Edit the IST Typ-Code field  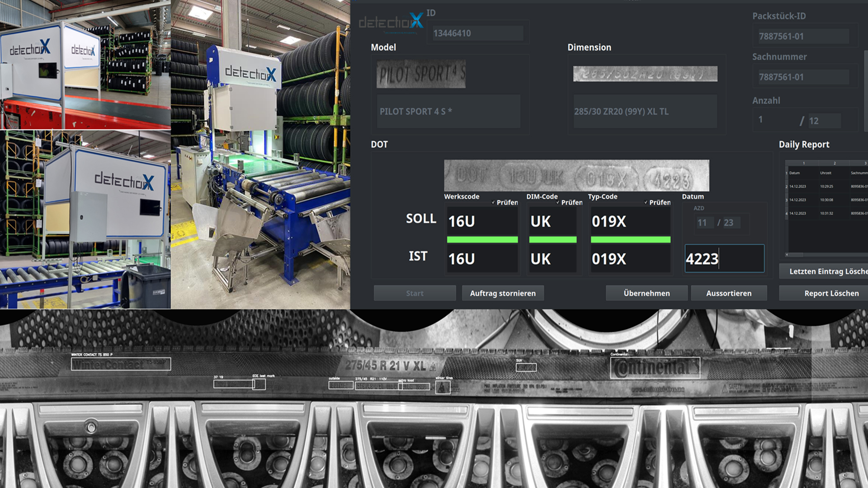point(631,258)
